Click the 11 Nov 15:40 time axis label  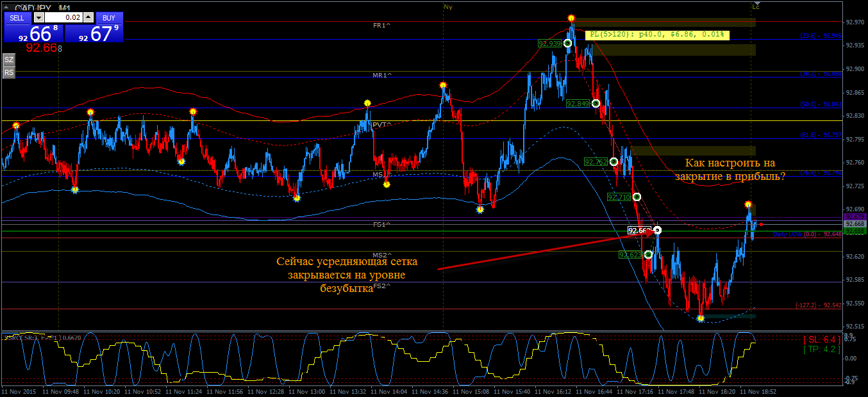coord(512,390)
